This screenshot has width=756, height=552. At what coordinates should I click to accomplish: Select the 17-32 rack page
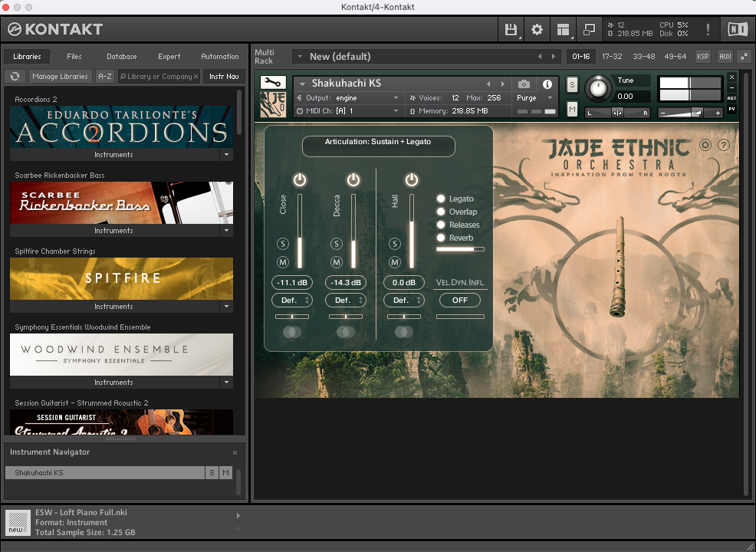(x=612, y=57)
